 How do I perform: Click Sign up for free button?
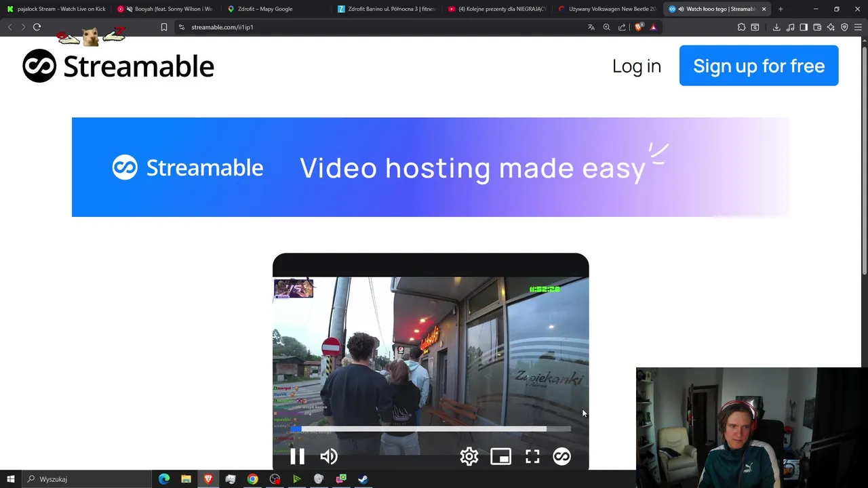click(759, 66)
